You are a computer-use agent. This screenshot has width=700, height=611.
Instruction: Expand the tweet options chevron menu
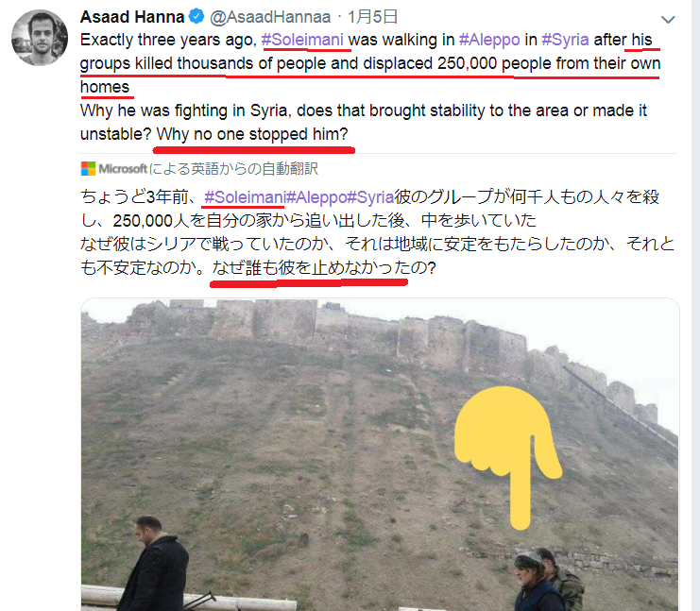[668, 19]
